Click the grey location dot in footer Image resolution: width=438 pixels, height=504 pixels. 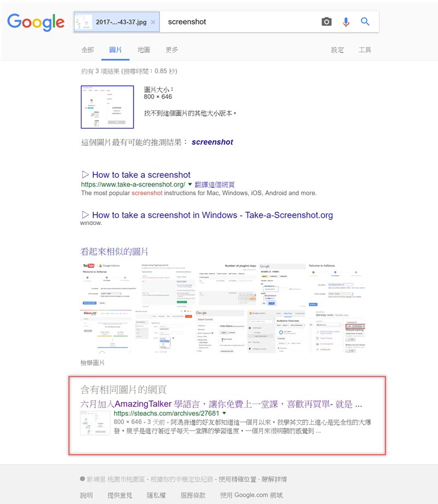pos(82,479)
